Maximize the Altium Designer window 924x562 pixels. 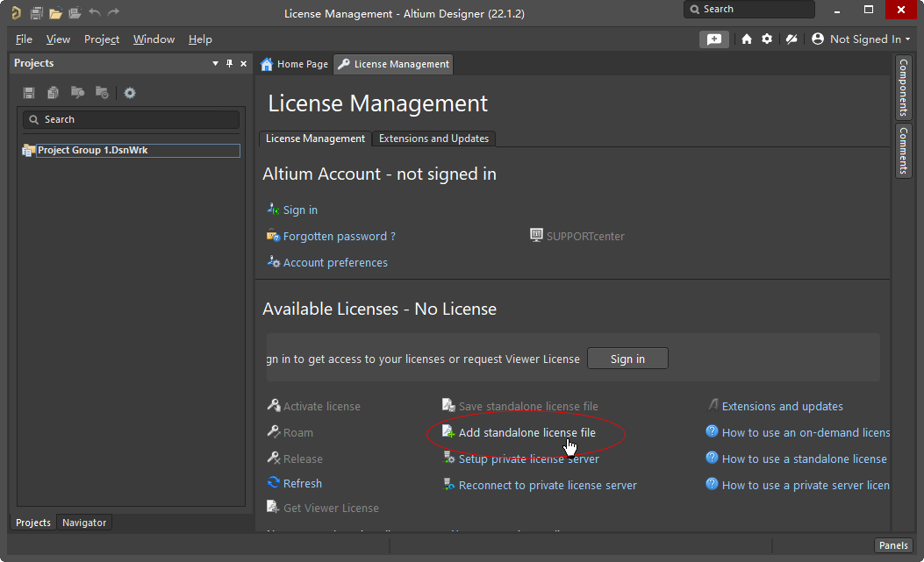pyautogui.click(x=869, y=10)
